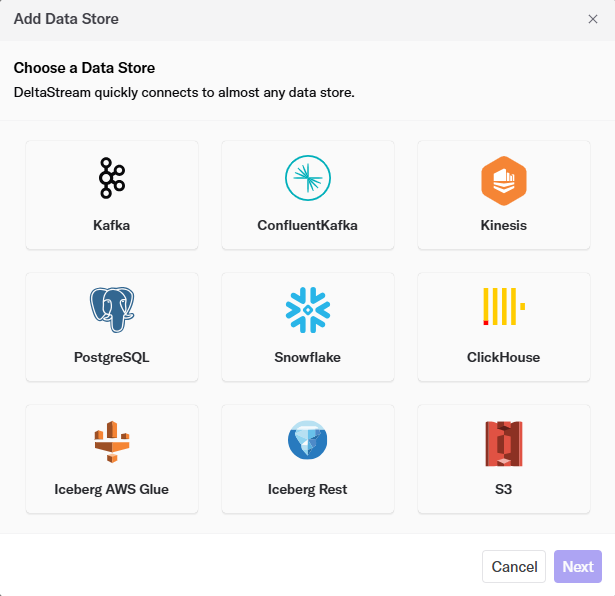Click the ClickHouse yellow bars icon
The height and width of the screenshot is (596, 615).
(503, 308)
